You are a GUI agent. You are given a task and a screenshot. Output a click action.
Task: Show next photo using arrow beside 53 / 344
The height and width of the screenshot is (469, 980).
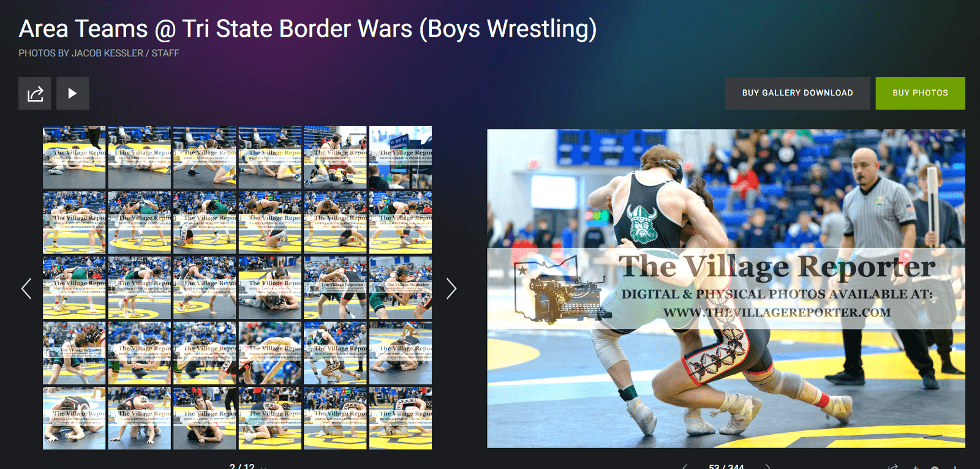point(767,467)
